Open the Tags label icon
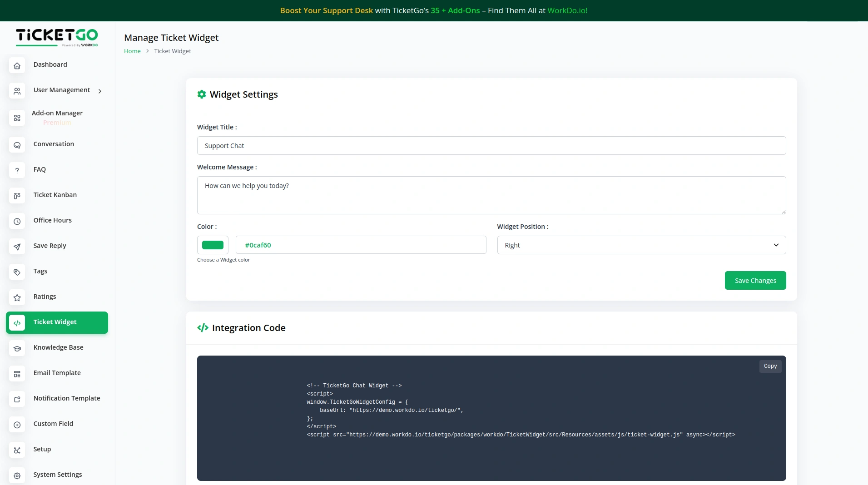 pyautogui.click(x=17, y=272)
